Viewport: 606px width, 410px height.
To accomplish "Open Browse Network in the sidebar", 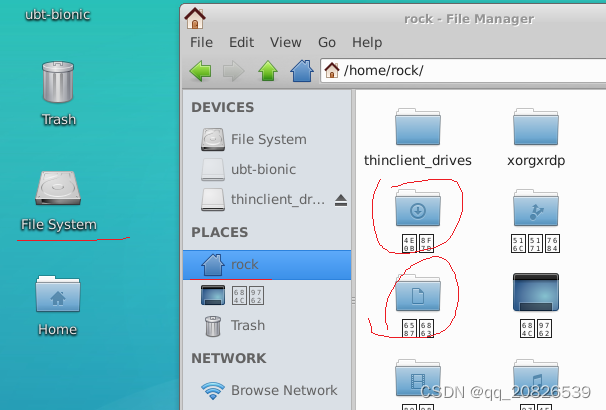I will point(267,390).
